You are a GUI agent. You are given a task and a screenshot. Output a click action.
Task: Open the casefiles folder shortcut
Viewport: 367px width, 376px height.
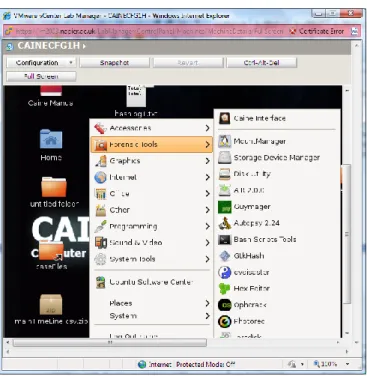[51, 251]
